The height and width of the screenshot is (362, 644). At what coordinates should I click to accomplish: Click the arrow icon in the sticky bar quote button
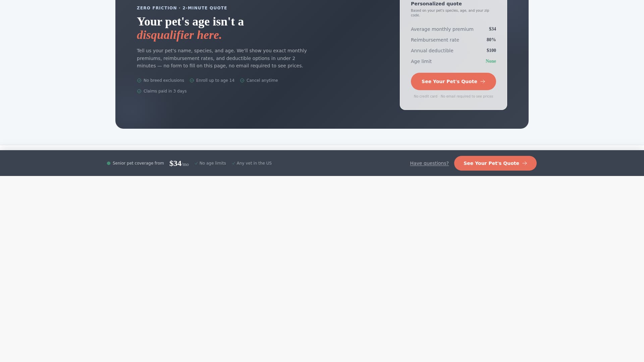(x=525, y=163)
